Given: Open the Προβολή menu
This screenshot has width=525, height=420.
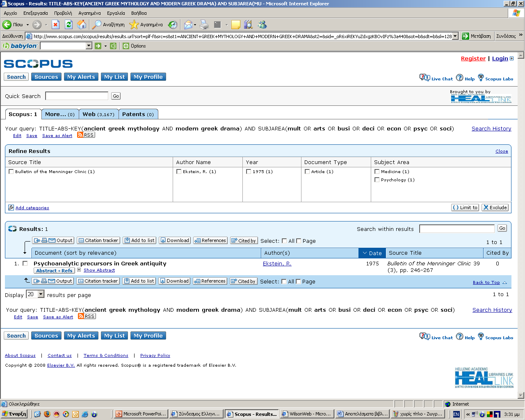Looking at the screenshot, I should pos(63,13).
